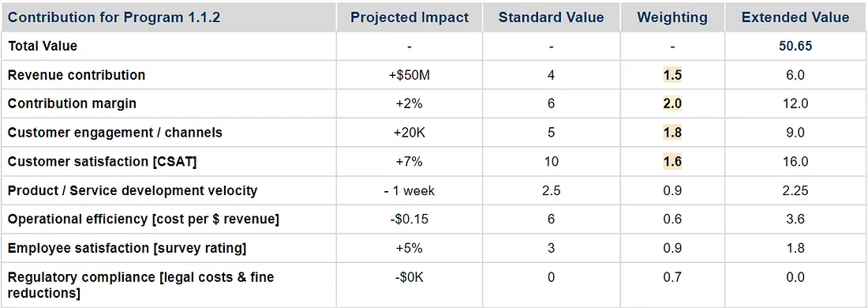Select the 16.0 extended value cell

point(795,162)
